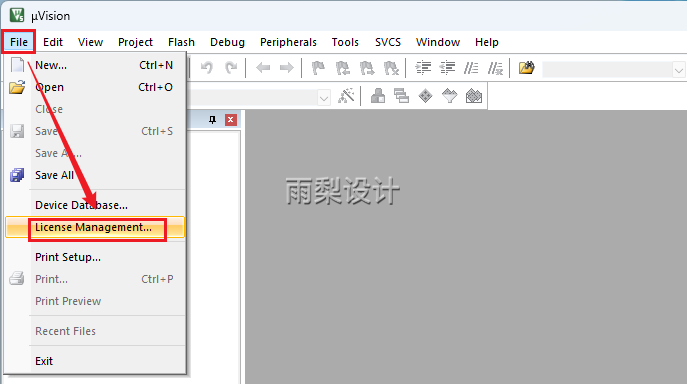Click File Extensions/Books icon
The height and width of the screenshot is (384, 687).
[x=378, y=96]
